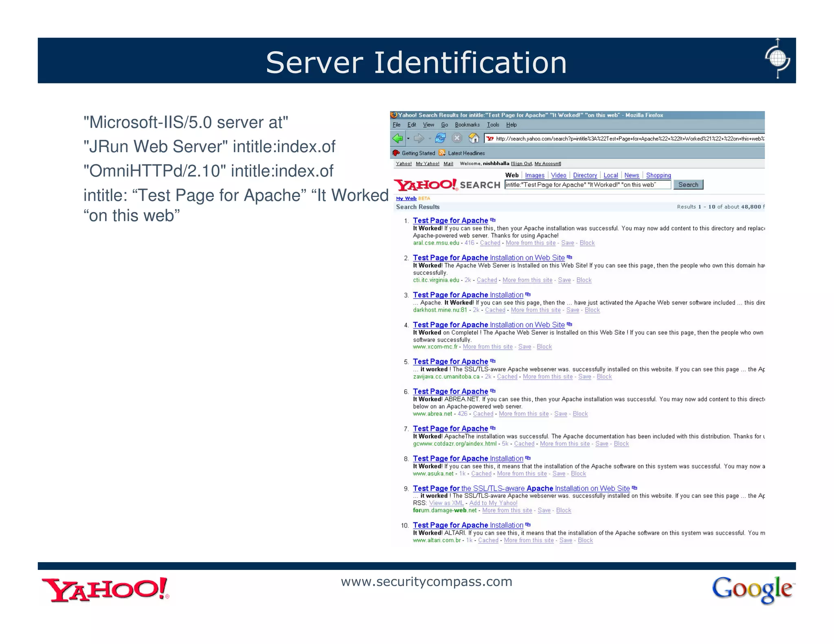Switch to the Directory search tab

coord(585,175)
